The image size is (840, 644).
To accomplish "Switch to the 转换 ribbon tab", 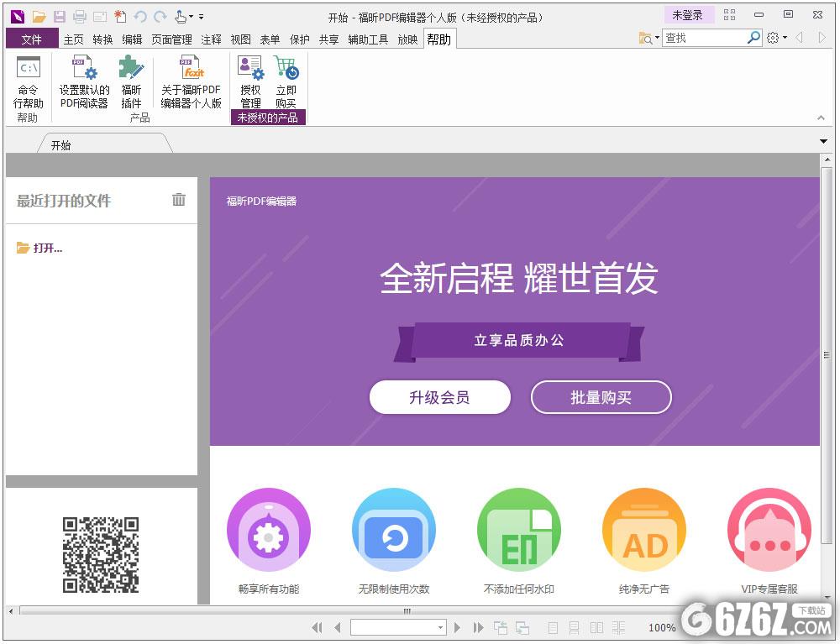I will coord(102,39).
